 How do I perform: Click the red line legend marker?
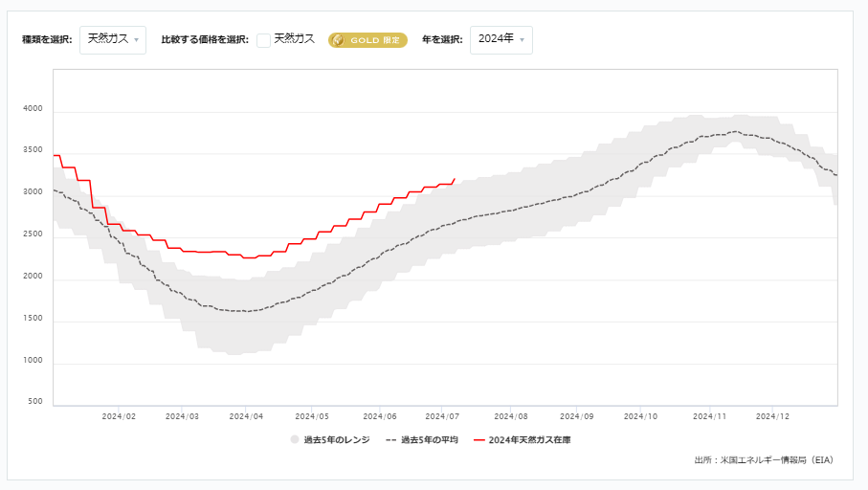[479, 440]
